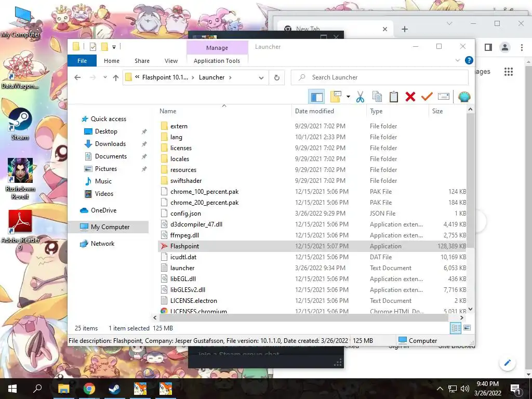The height and width of the screenshot is (399, 532).
Task: Open Explorer help question mark icon
Action: click(x=469, y=60)
